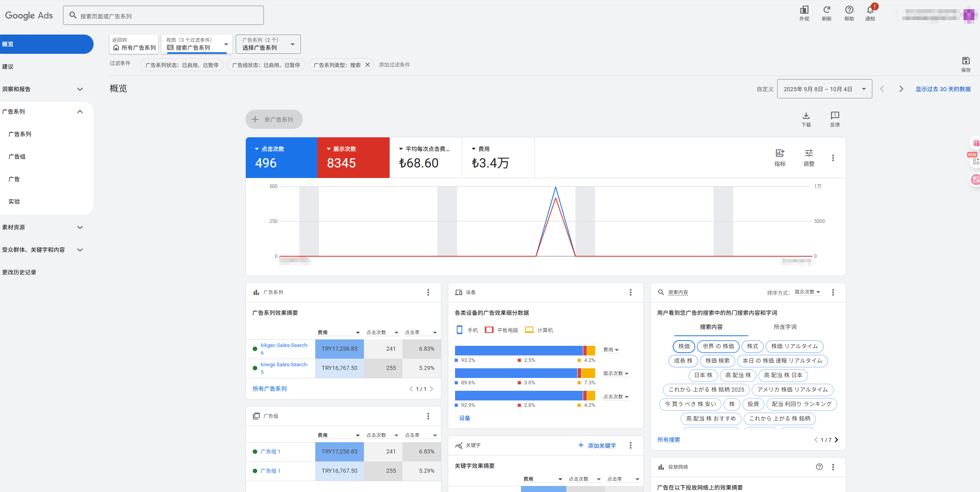The width and height of the screenshot is (980, 492).
Task: Switch to the 所含字词 tab
Action: (785, 327)
